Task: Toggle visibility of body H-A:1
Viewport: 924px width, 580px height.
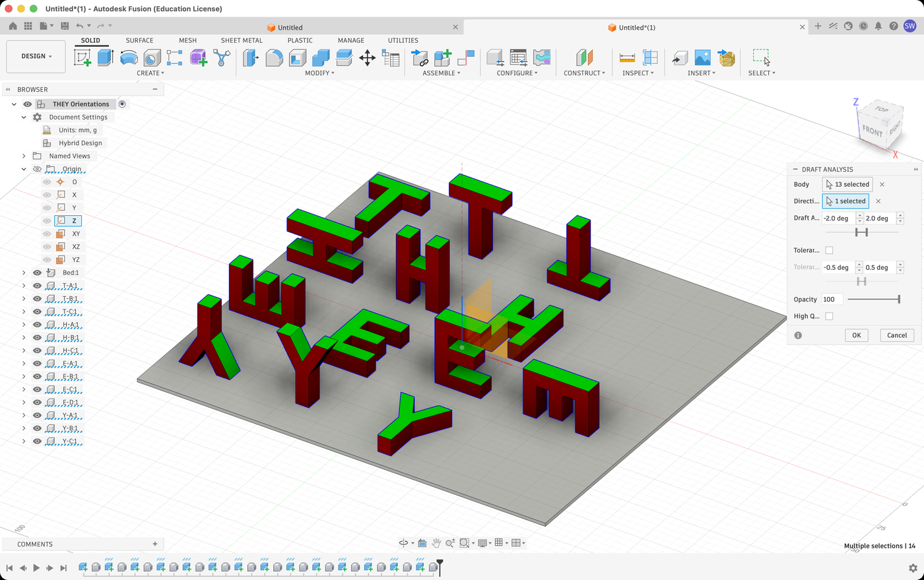Action: 37,325
